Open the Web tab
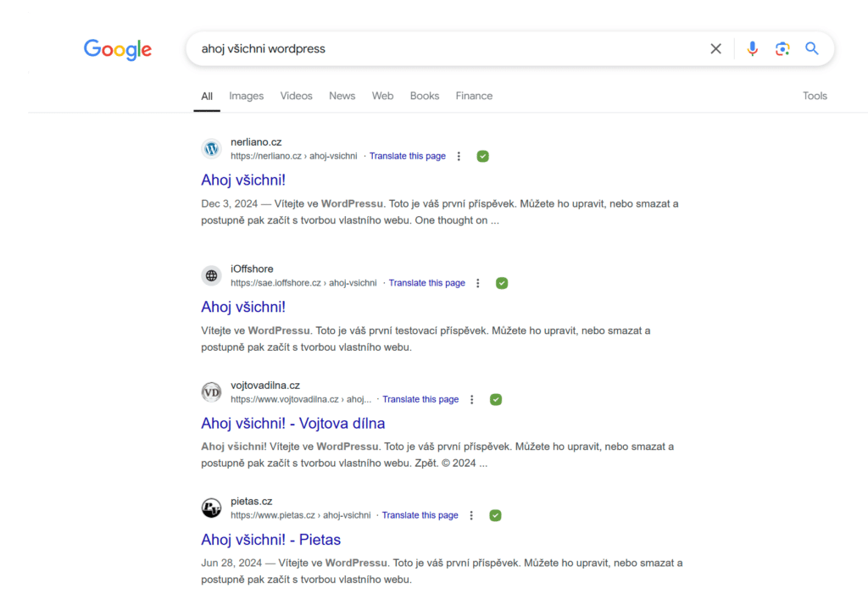Viewport: 868px width, 594px height. 382,96
